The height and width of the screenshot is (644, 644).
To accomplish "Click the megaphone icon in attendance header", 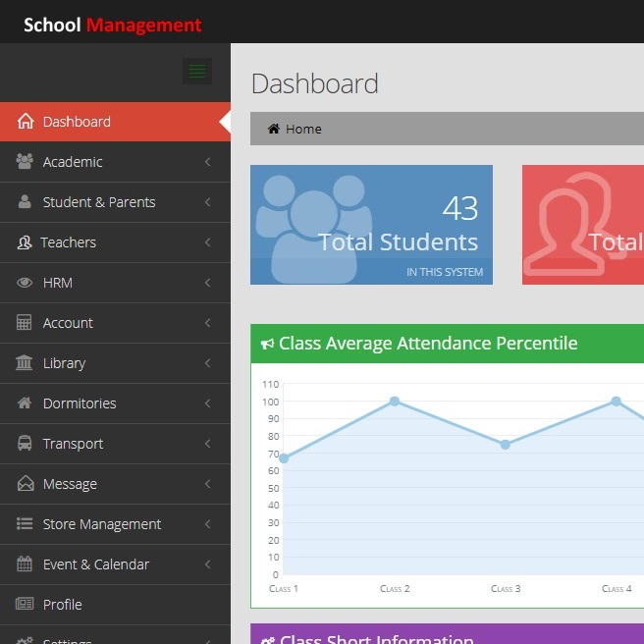I will (267, 344).
